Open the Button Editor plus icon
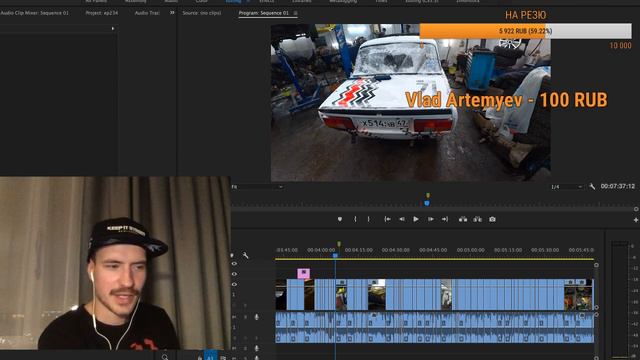 point(636,220)
